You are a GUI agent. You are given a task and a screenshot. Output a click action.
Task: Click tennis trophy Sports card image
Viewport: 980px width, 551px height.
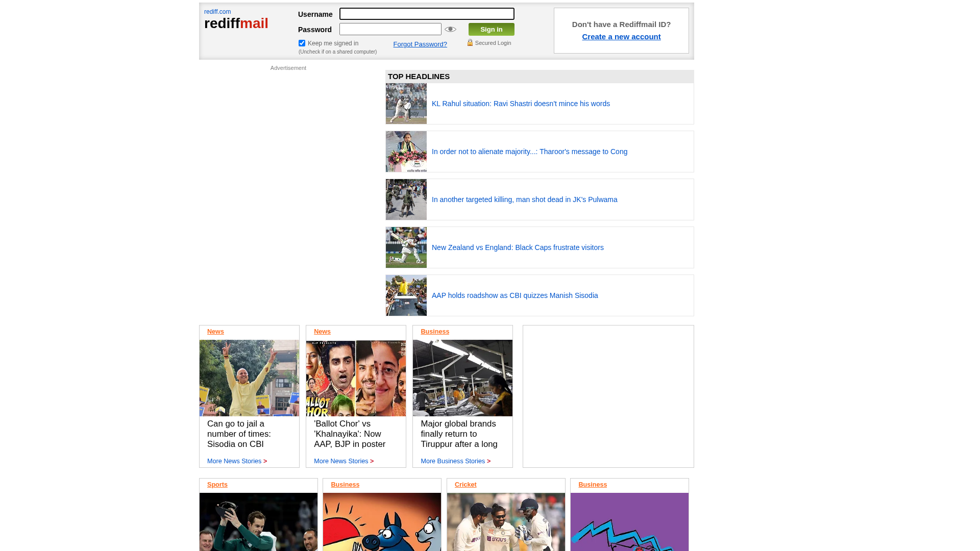point(258,522)
